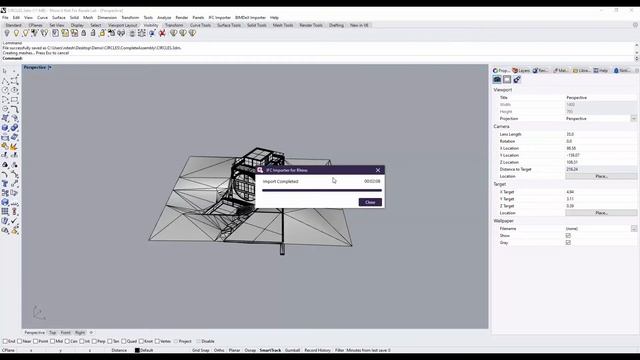Image resolution: width=640 pixels, height=360 pixels.
Task: Click the black Default layer color swatch
Action: [x=137, y=350]
